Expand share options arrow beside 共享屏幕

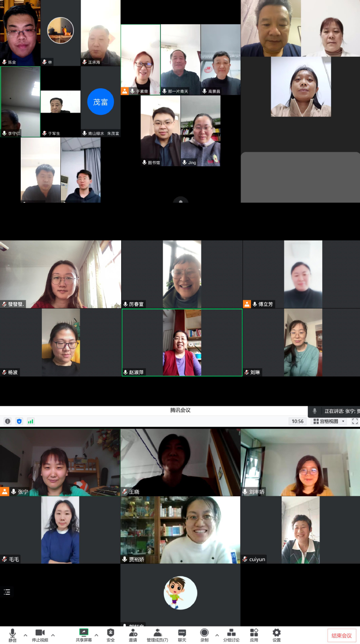[96, 635]
